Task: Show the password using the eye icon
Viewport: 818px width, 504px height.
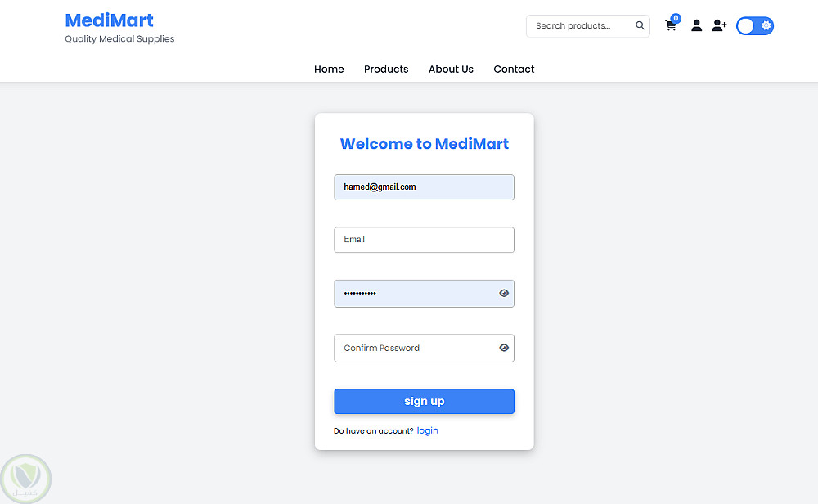Action: [x=504, y=294]
